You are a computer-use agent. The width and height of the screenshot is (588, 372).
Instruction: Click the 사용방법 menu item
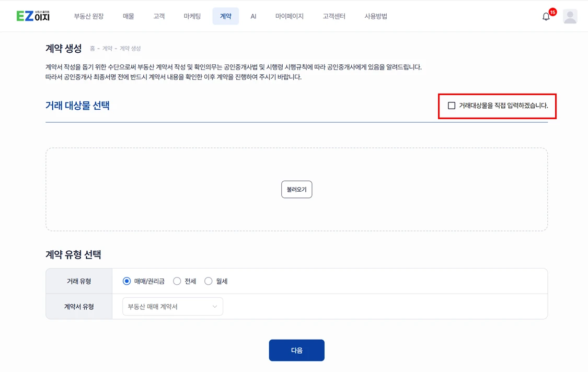(x=376, y=16)
